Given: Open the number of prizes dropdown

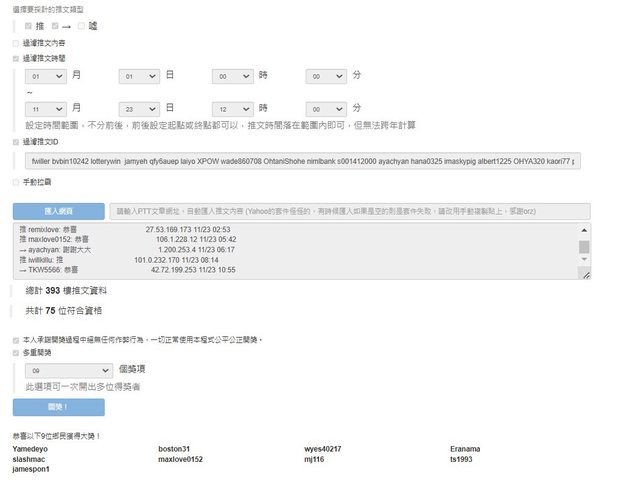Looking at the screenshot, I should point(78,370).
